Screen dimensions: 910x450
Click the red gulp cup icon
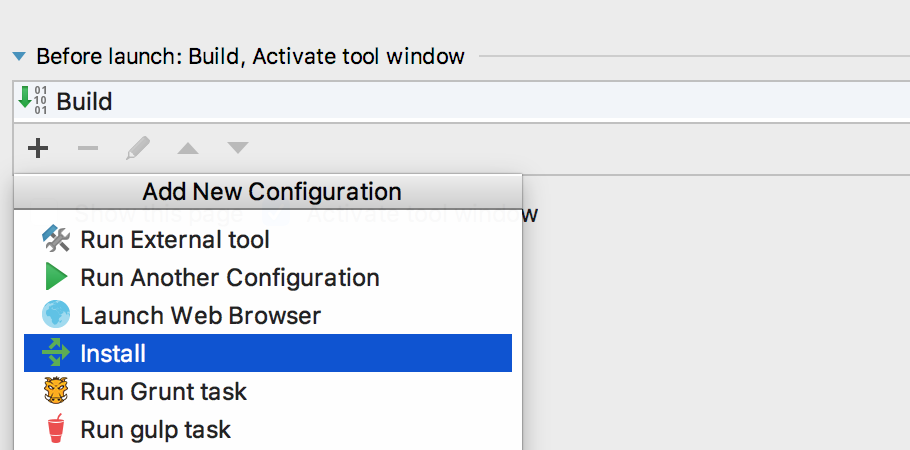(56, 429)
